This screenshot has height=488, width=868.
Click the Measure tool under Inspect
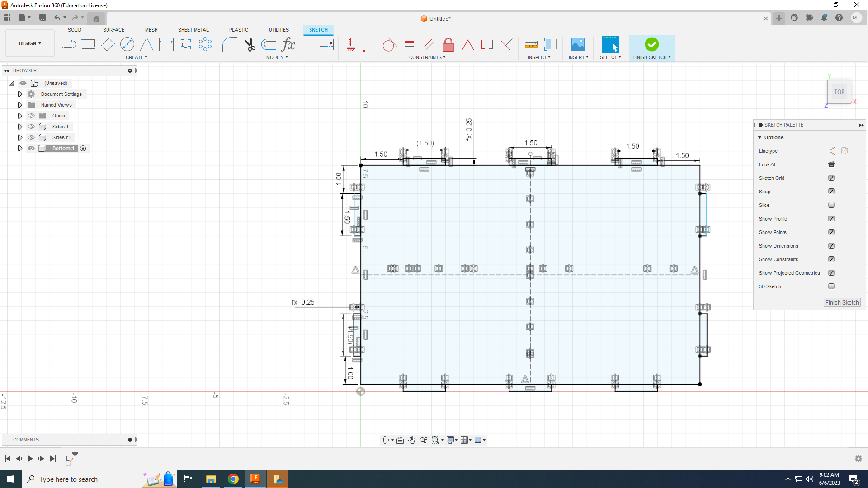[531, 44]
